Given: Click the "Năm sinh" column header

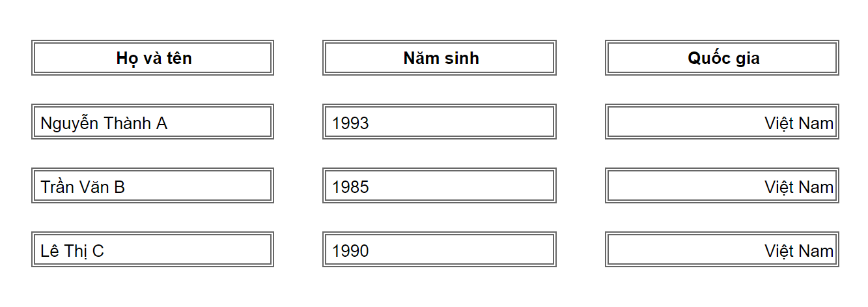Looking at the screenshot, I should pyautogui.click(x=440, y=58).
